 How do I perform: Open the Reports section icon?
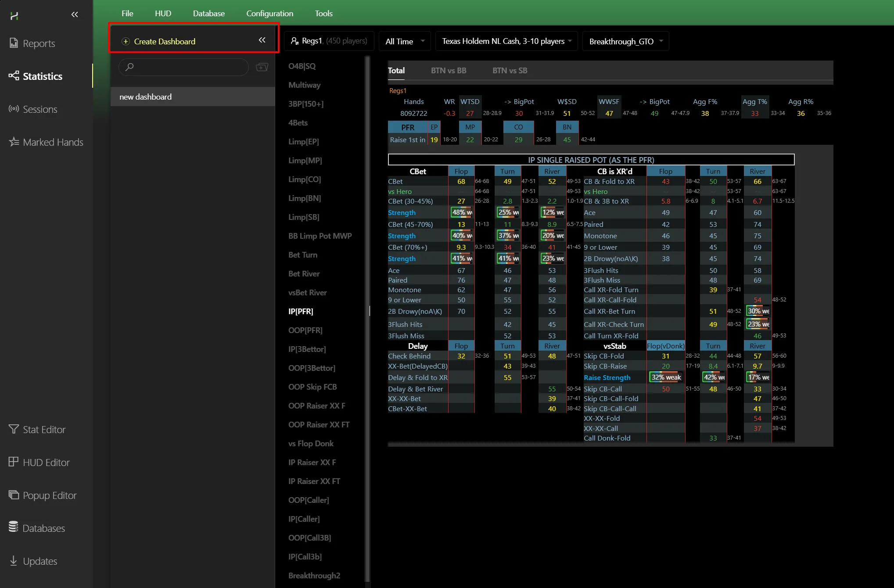click(x=14, y=43)
